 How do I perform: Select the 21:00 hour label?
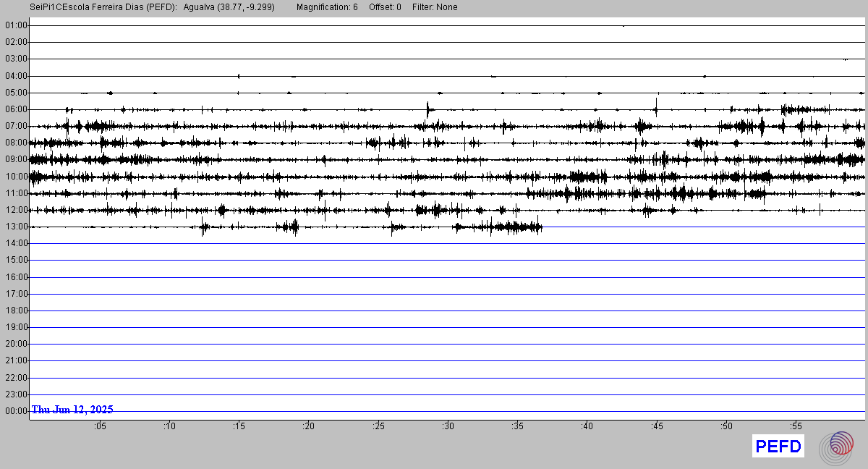click(x=16, y=360)
